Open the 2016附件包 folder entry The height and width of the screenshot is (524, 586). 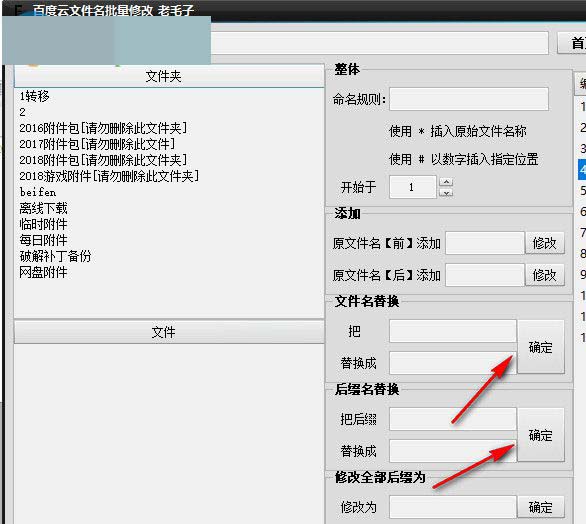[103, 128]
